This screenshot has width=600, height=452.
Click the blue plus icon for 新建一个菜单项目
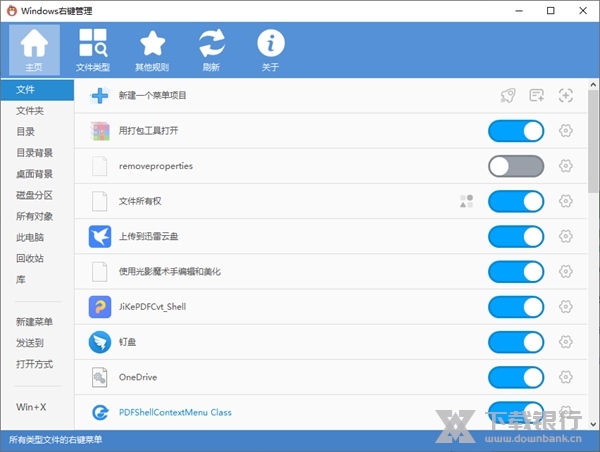pyautogui.click(x=100, y=95)
